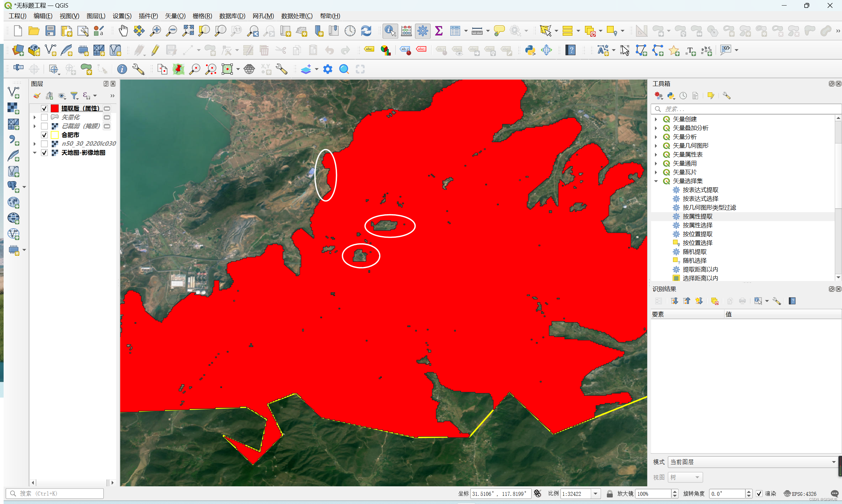Expand the 矢量几何图形 toolbox group
Viewport: 842px width, 504px height.
(656, 146)
